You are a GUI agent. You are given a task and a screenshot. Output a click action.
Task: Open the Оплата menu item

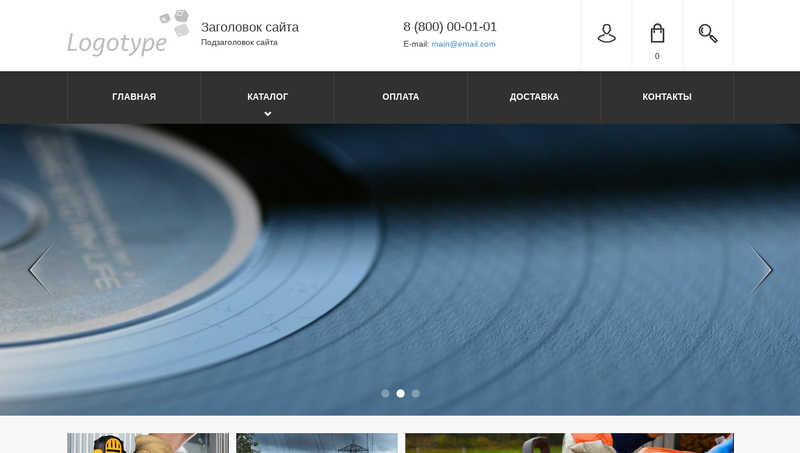[x=401, y=97]
